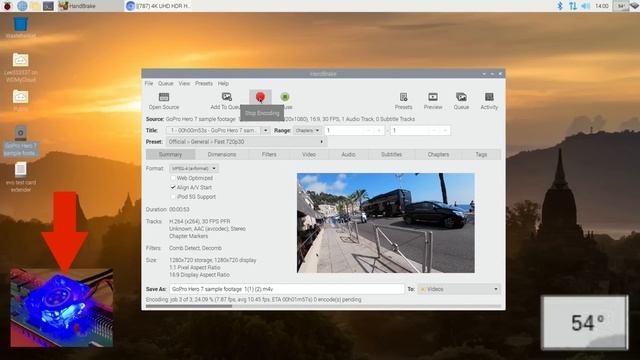This screenshot has width=640, height=360.
Task: Click the video preview thumbnail
Action: click(x=386, y=223)
